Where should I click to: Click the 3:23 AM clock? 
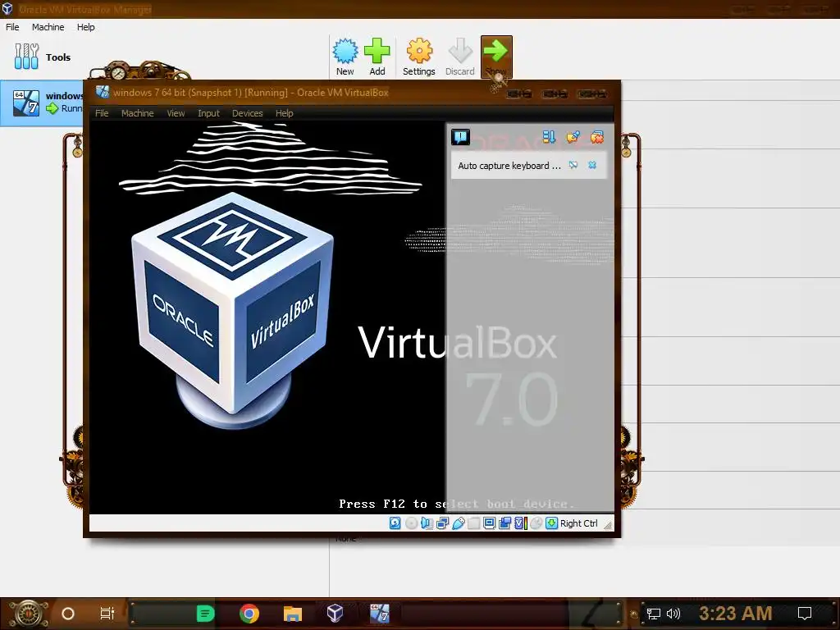pos(736,614)
